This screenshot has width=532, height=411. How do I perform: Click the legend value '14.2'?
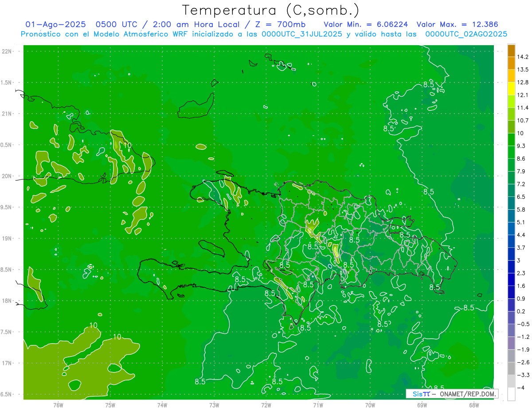[x=523, y=57]
